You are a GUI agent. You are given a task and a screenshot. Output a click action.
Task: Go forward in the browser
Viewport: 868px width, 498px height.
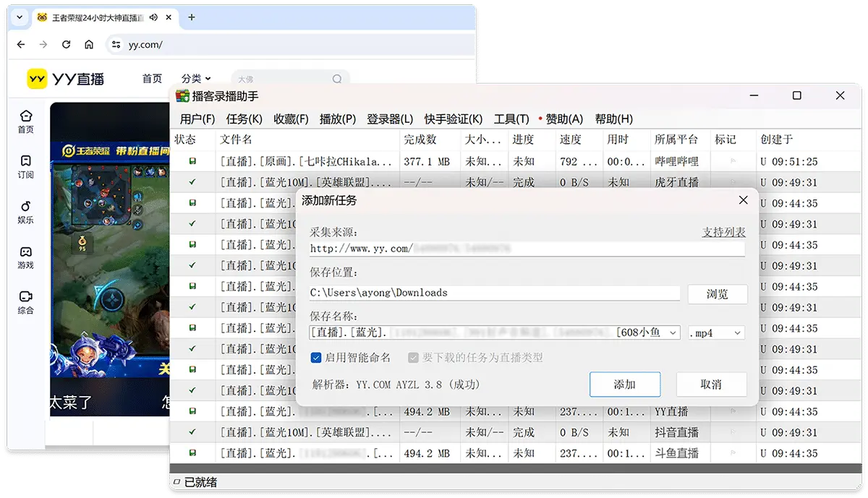(43, 45)
